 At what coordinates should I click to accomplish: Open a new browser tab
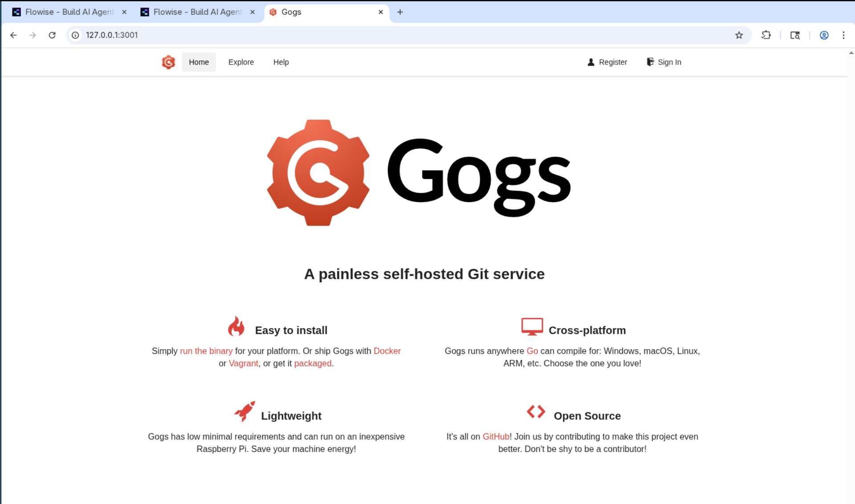(400, 12)
